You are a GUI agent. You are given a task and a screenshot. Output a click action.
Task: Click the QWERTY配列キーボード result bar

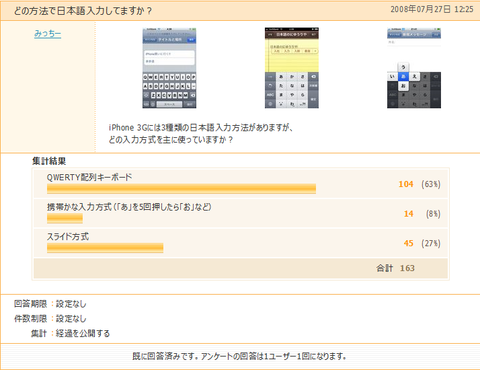coord(181,189)
